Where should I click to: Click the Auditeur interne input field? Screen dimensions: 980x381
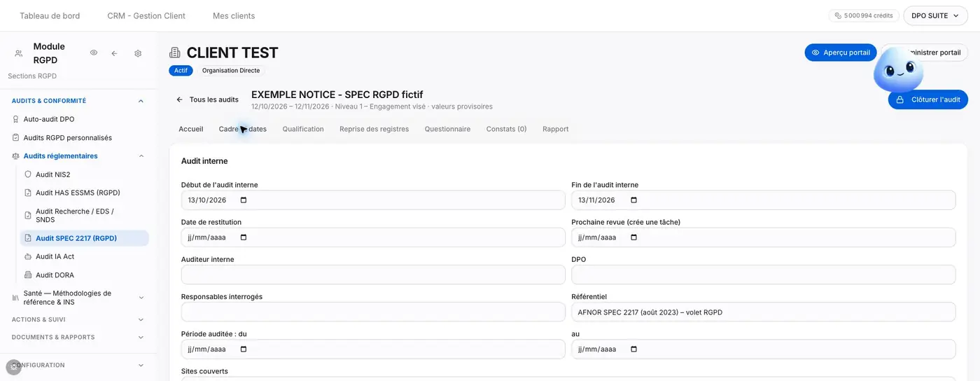tap(373, 275)
